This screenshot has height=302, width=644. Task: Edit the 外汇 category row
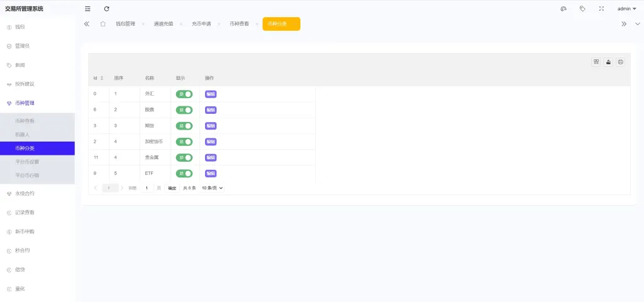[211, 94]
